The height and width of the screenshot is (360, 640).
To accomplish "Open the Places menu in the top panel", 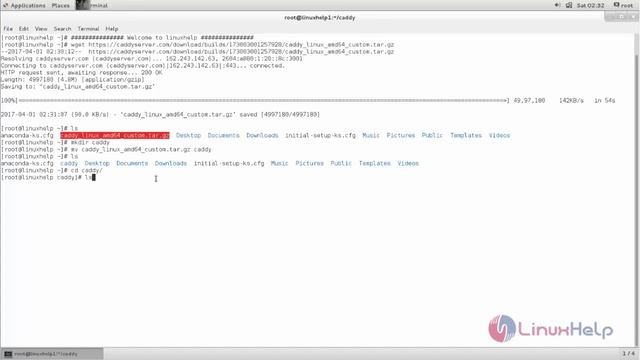I will point(60,5).
